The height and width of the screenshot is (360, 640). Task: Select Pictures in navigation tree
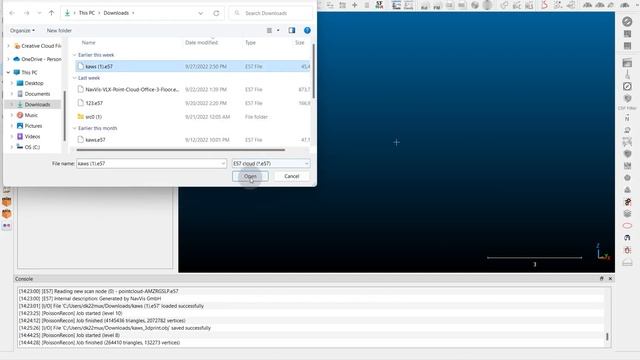point(33,126)
